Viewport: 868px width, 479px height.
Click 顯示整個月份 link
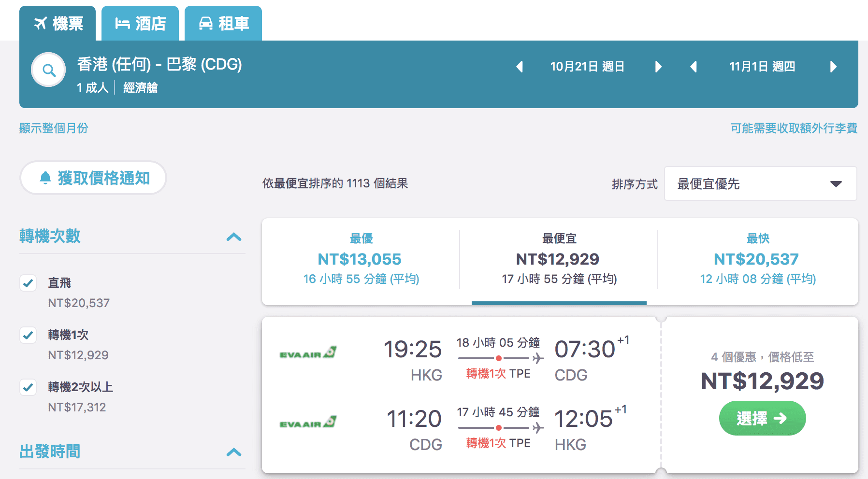(54, 128)
